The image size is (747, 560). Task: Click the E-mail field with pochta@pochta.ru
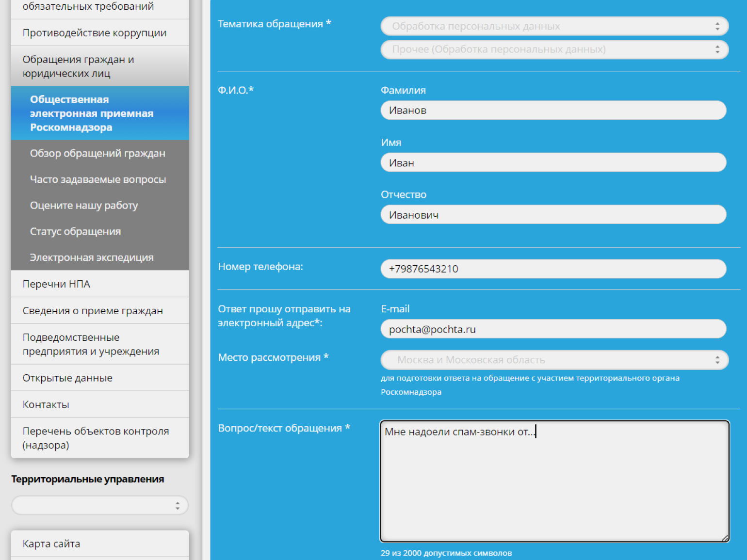pos(553,329)
